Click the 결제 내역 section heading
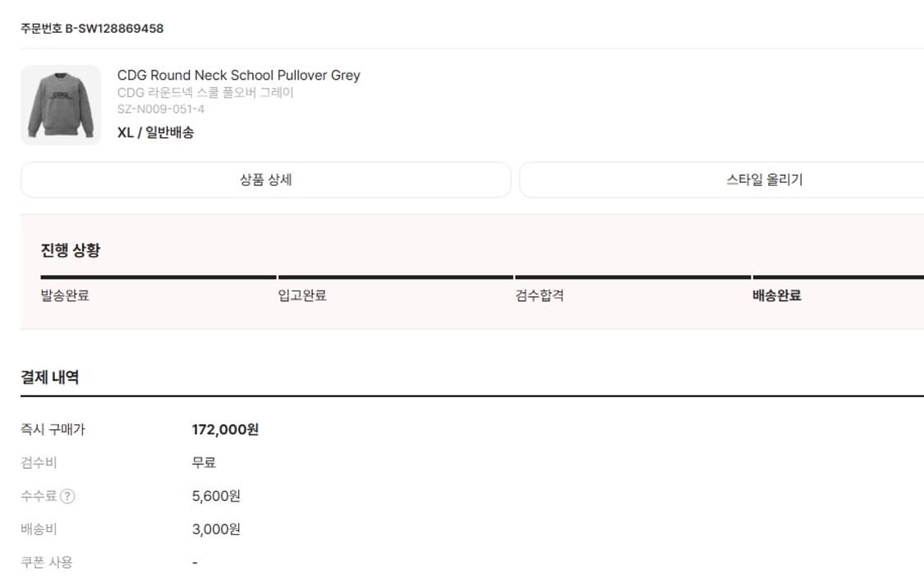This screenshot has width=924, height=586. pos(50,378)
